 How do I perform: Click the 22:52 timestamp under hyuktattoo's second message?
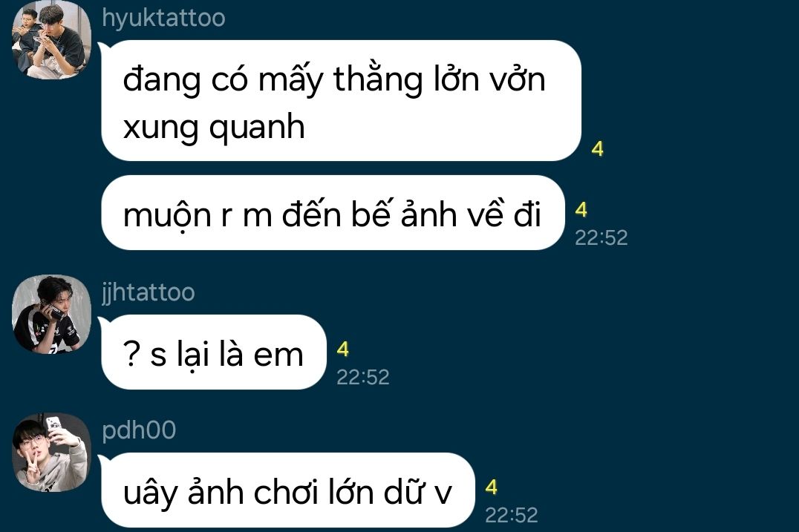[601, 237]
